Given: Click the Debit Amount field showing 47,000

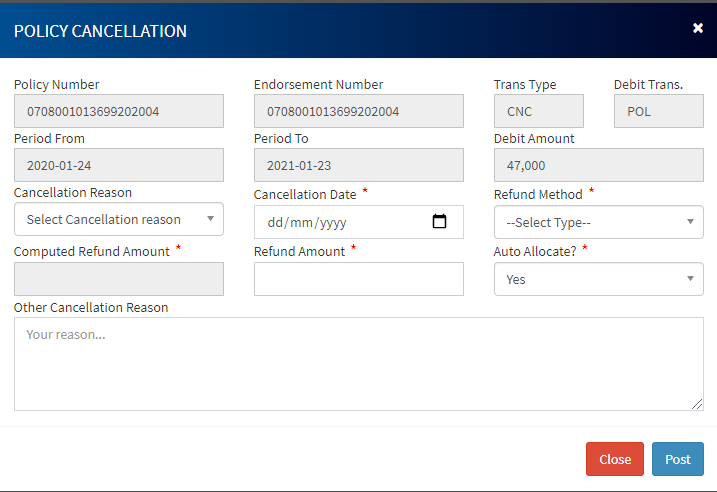Looking at the screenshot, I should 598,165.
